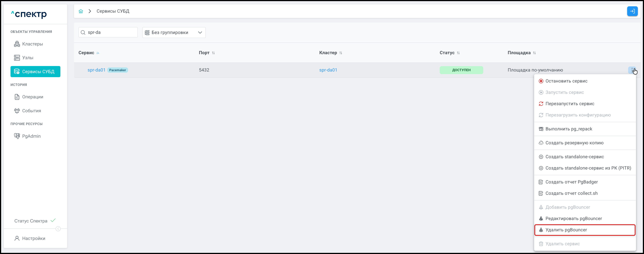Open Настройки at sidebar bottom

(x=34, y=238)
